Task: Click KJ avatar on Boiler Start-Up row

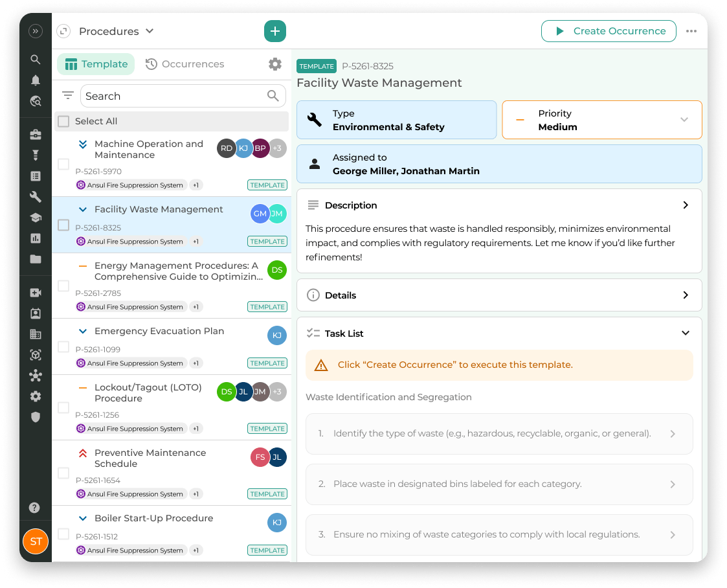Action: point(277,523)
